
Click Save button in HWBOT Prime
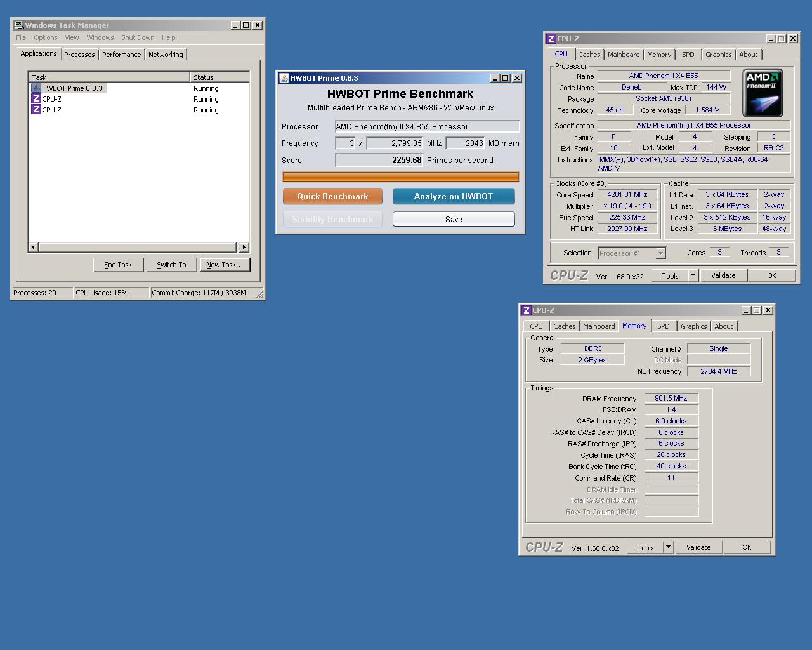point(454,219)
